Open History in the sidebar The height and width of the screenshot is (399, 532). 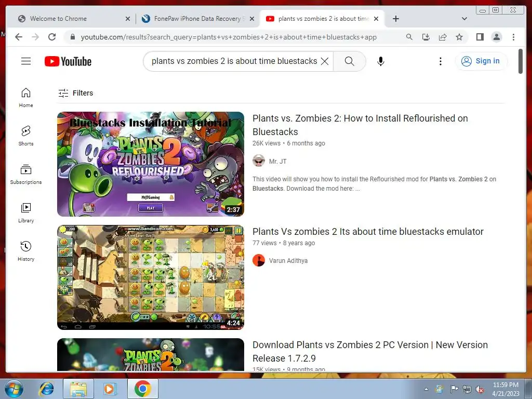click(26, 251)
